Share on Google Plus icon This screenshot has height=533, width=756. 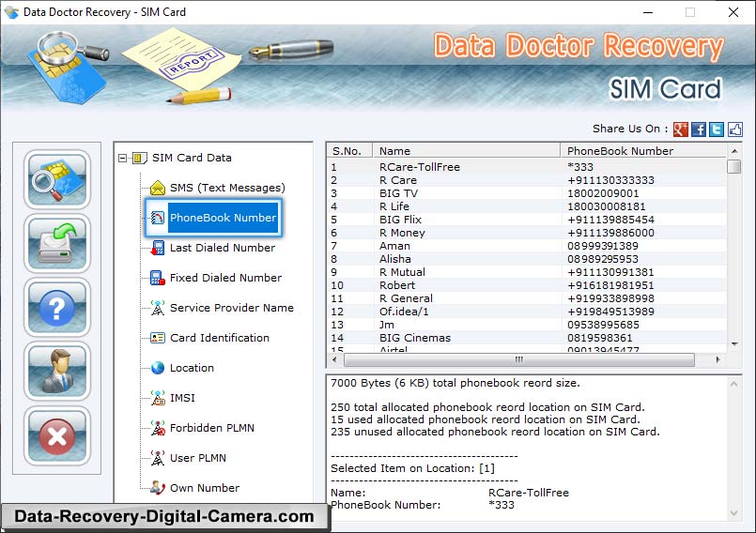(x=680, y=129)
